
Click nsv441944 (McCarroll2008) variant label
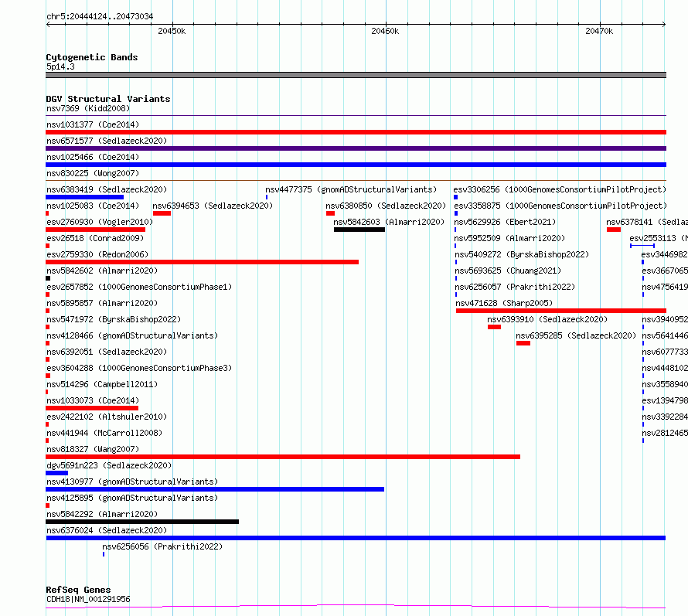[x=104, y=433]
